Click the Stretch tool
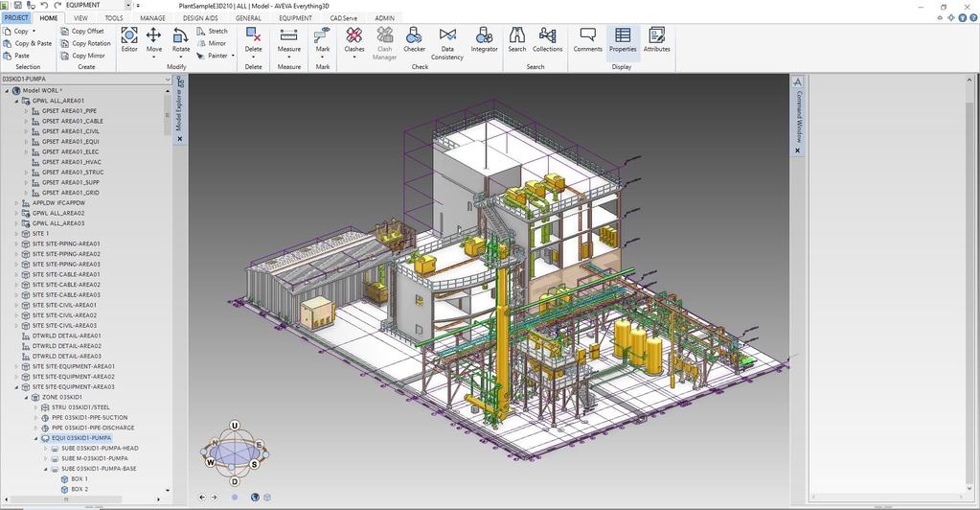 tap(212, 31)
